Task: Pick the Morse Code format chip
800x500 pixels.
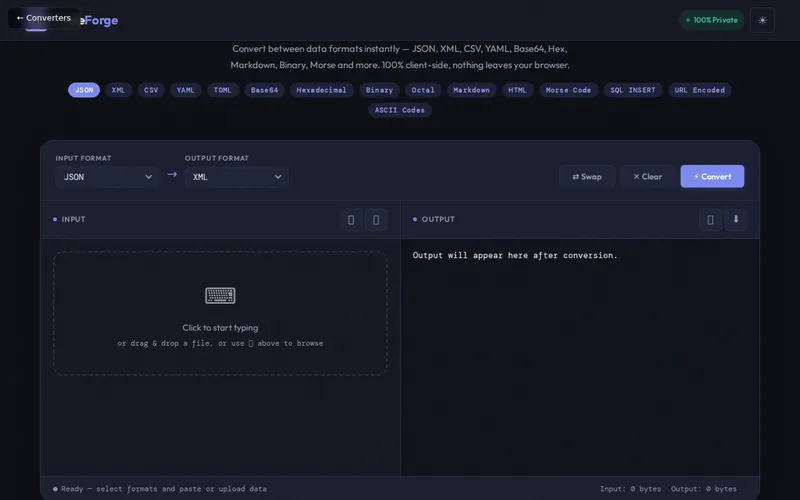Action: pos(568,90)
